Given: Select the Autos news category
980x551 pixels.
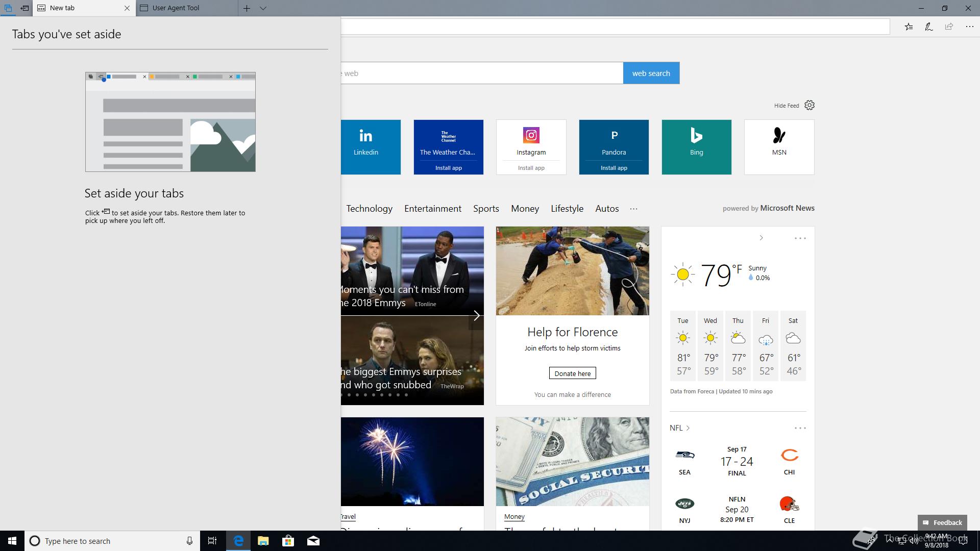Looking at the screenshot, I should (x=607, y=209).
